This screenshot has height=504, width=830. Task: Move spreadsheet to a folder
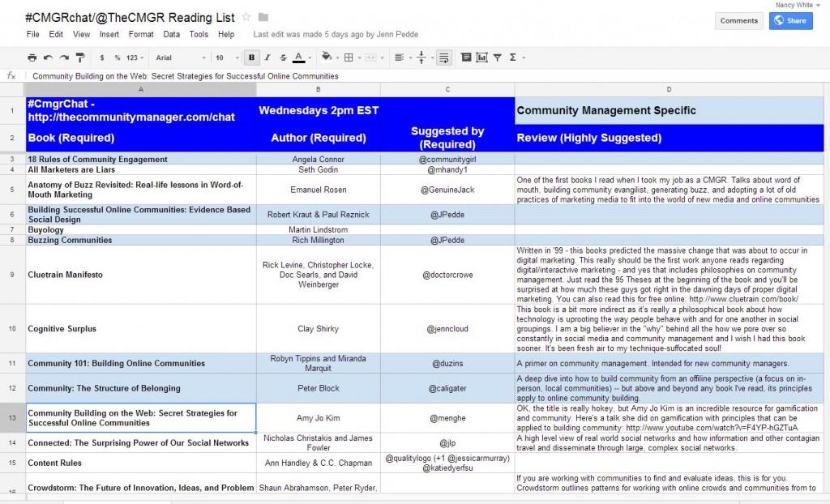pyautogui.click(x=263, y=17)
